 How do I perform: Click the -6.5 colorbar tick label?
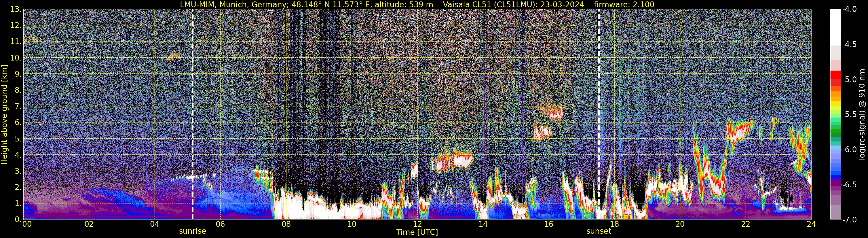(x=849, y=185)
